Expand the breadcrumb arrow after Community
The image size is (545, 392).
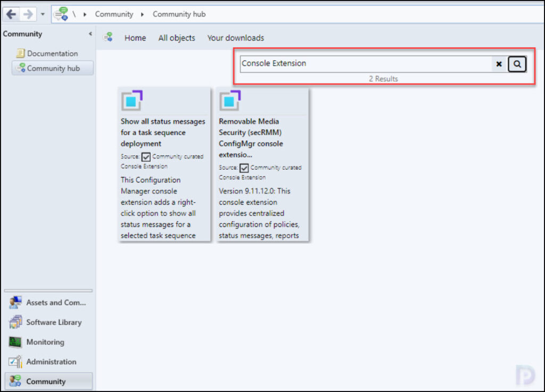click(x=142, y=14)
